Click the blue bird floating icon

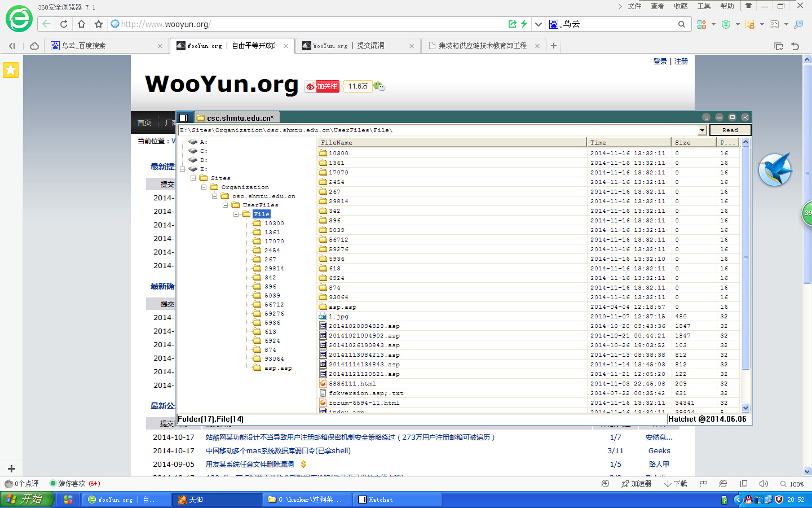click(775, 169)
